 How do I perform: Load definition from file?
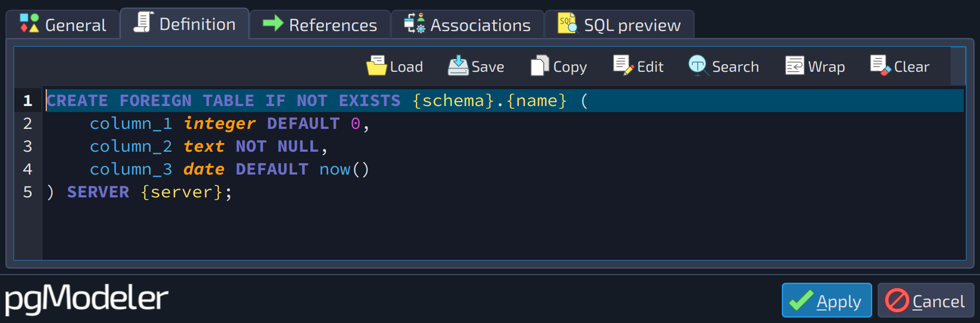pyautogui.click(x=395, y=66)
